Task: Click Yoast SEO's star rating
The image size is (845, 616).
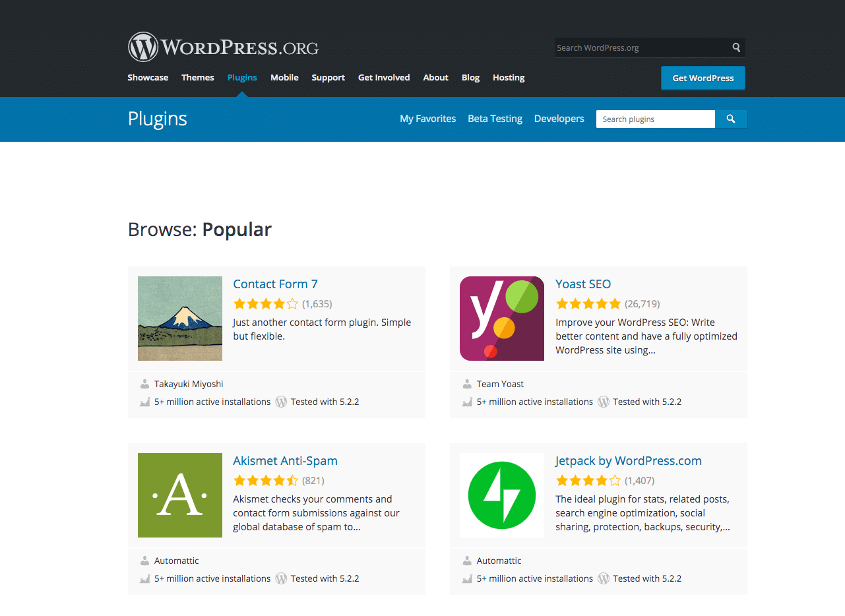Action: coord(588,303)
